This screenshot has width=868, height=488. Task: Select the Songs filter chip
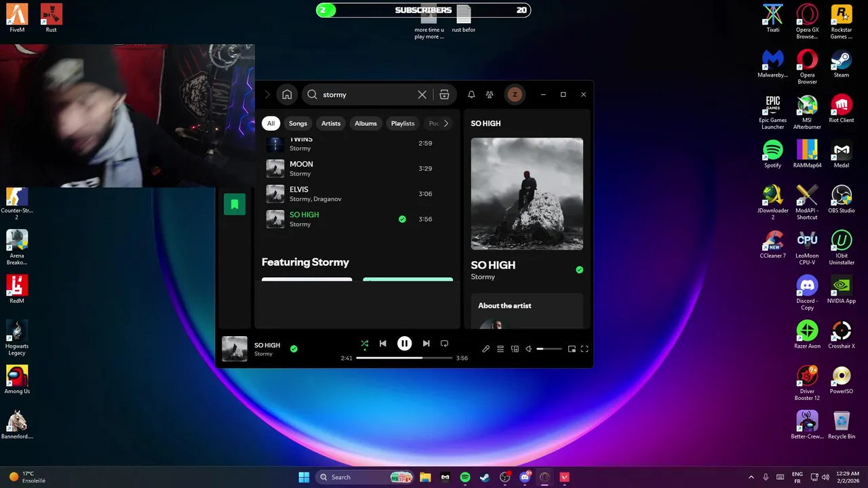click(298, 123)
